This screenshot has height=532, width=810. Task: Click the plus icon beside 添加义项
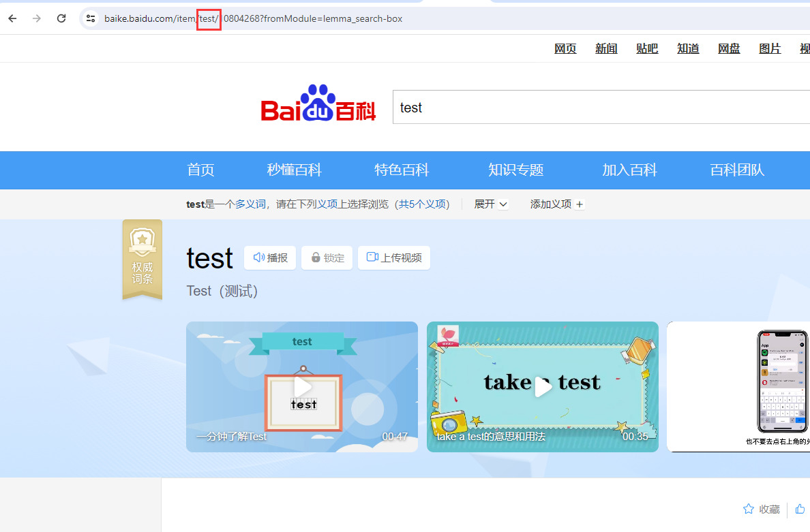[580, 204]
